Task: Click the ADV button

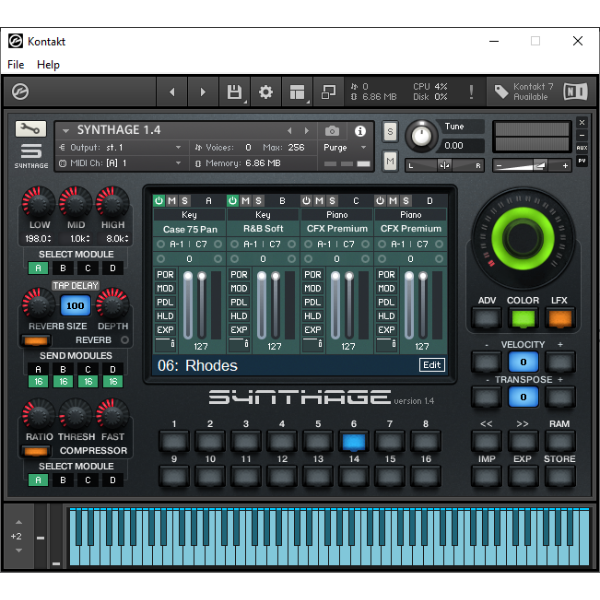Action: coord(486,318)
